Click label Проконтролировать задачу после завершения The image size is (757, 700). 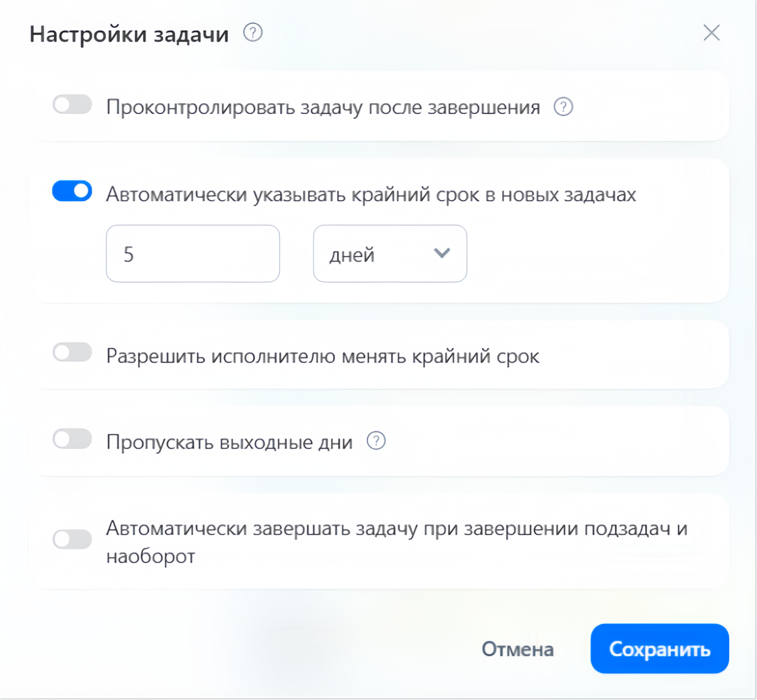pyautogui.click(x=323, y=107)
